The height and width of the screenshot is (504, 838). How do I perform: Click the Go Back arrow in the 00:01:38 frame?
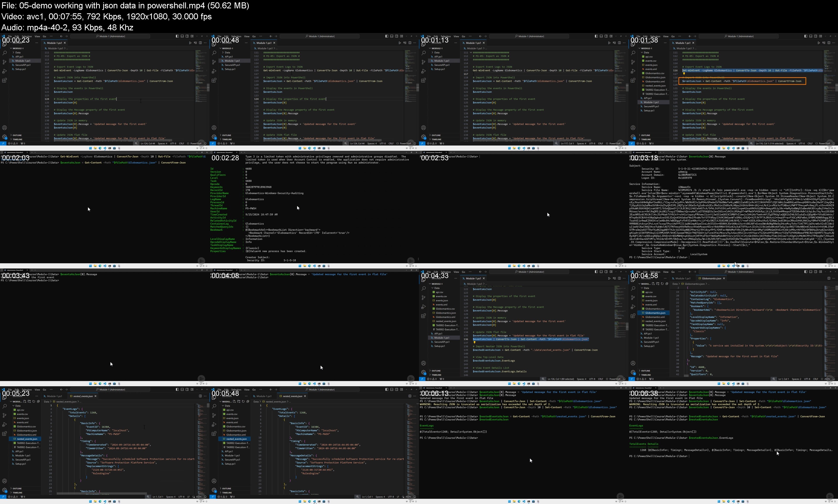pyautogui.click(x=690, y=36)
